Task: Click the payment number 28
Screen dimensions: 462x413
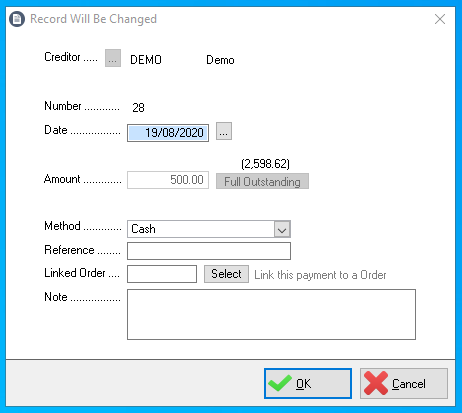Action: click(138, 108)
